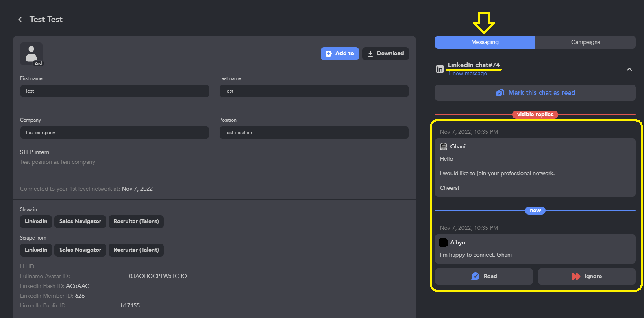Edit the First name field containing Test
The width and height of the screenshot is (644, 318).
click(114, 91)
